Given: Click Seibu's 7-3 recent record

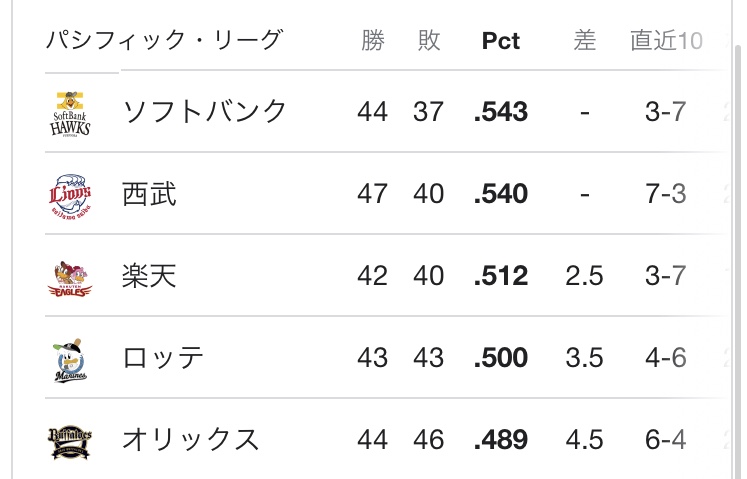Looking at the screenshot, I should click(666, 193).
